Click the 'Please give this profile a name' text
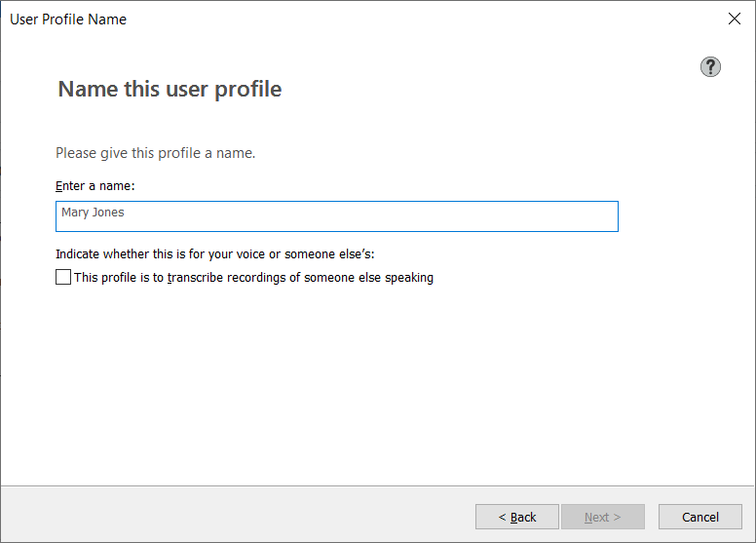Viewport: 756px width, 543px height. tap(155, 153)
